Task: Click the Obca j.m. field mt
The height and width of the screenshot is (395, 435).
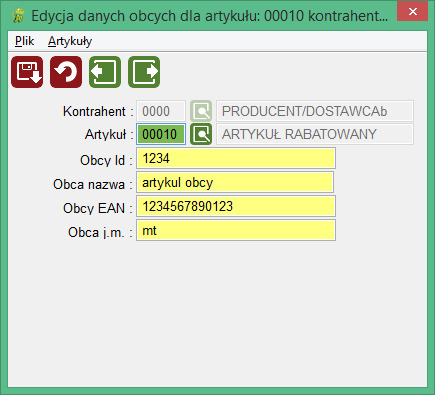Action: [x=236, y=230]
